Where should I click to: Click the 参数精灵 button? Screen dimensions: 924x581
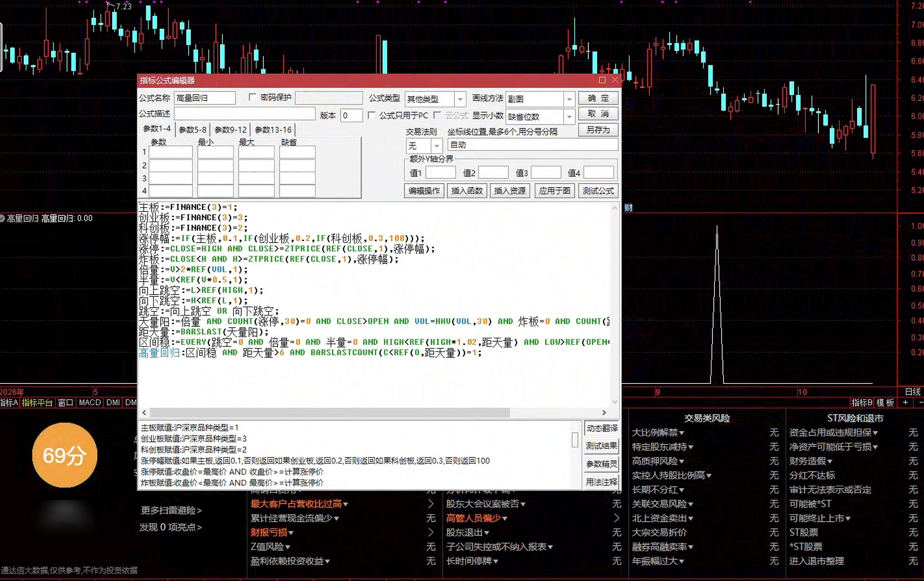click(602, 464)
